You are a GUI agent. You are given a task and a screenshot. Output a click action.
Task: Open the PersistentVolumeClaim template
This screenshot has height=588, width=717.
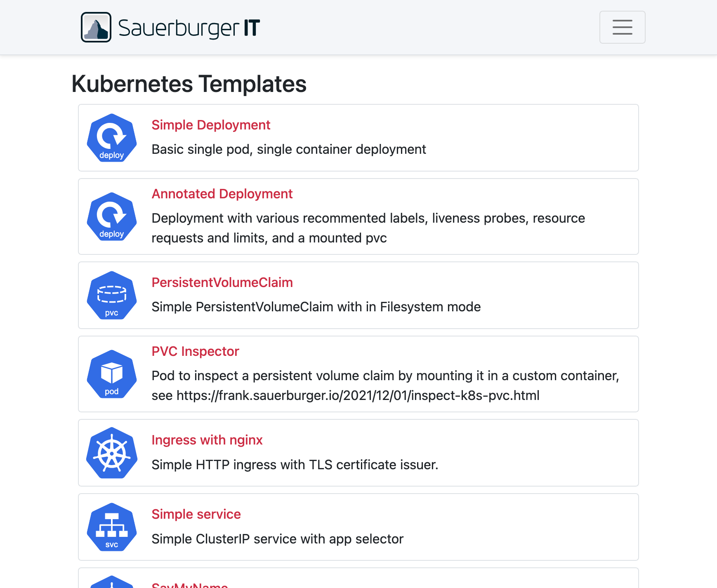coord(222,282)
